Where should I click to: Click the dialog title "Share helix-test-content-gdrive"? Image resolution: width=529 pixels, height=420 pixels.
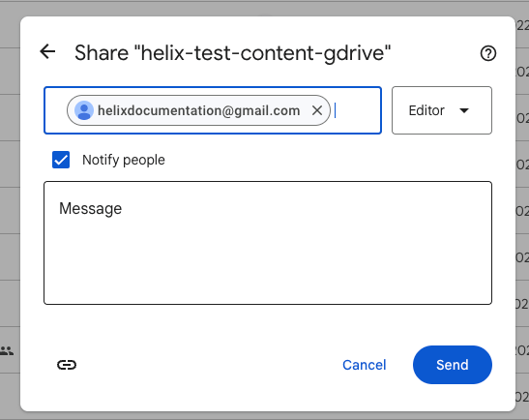pyautogui.click(x=232, y=53)
